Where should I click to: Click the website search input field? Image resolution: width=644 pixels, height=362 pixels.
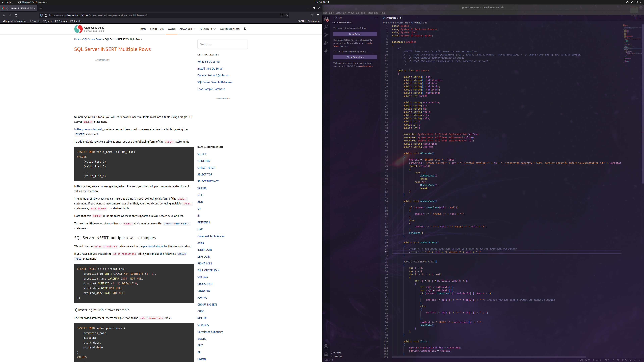[222, 44]
